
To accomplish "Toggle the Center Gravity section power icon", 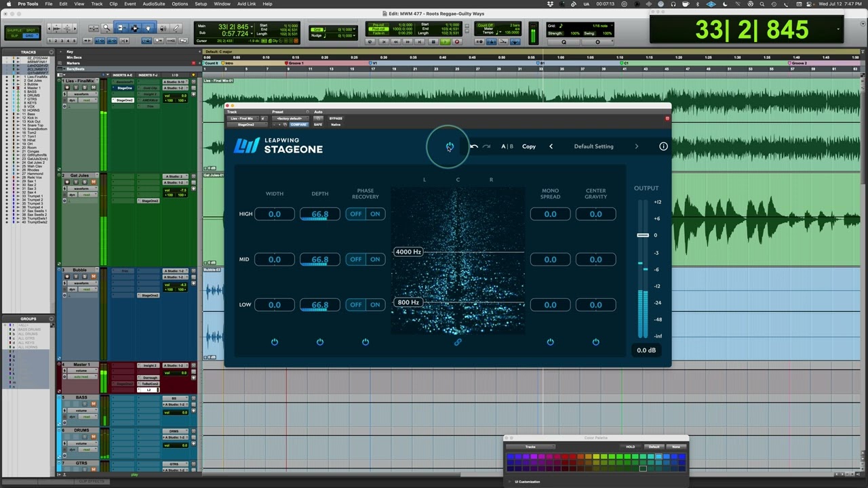I will tap(595, 342).
